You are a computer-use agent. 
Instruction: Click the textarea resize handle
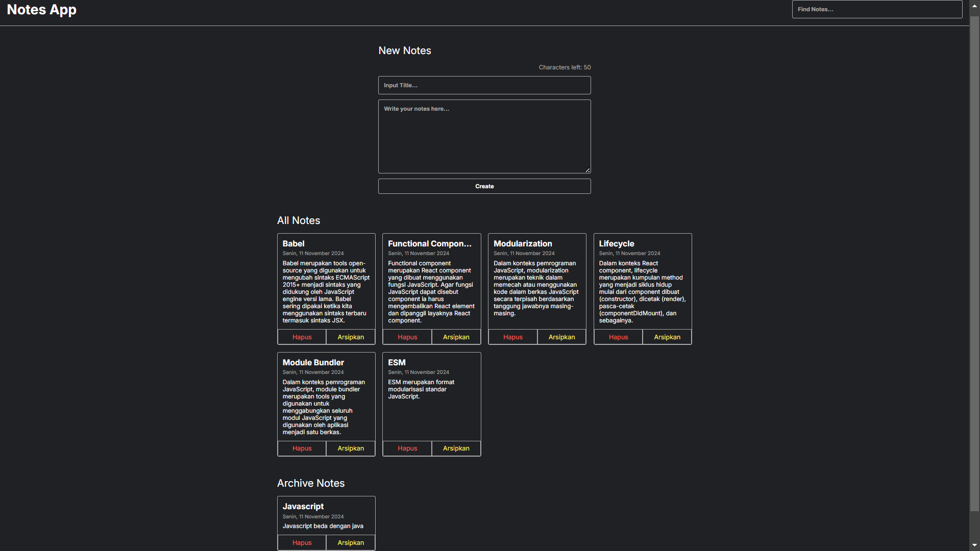[587, 170]
